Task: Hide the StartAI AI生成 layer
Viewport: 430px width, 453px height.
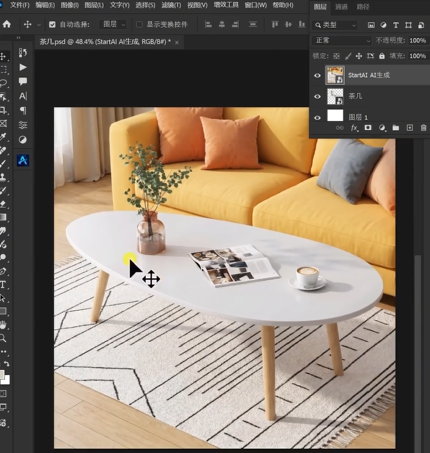Action: coord(317,75)
